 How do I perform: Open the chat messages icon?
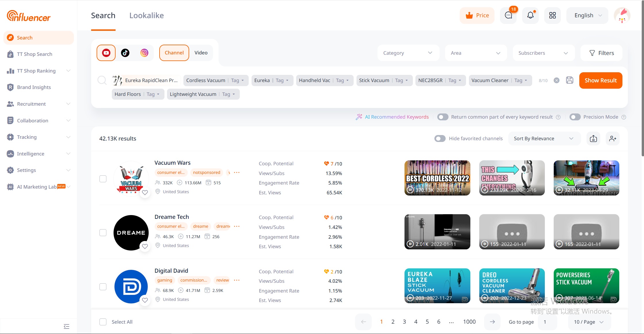[508, 15]
